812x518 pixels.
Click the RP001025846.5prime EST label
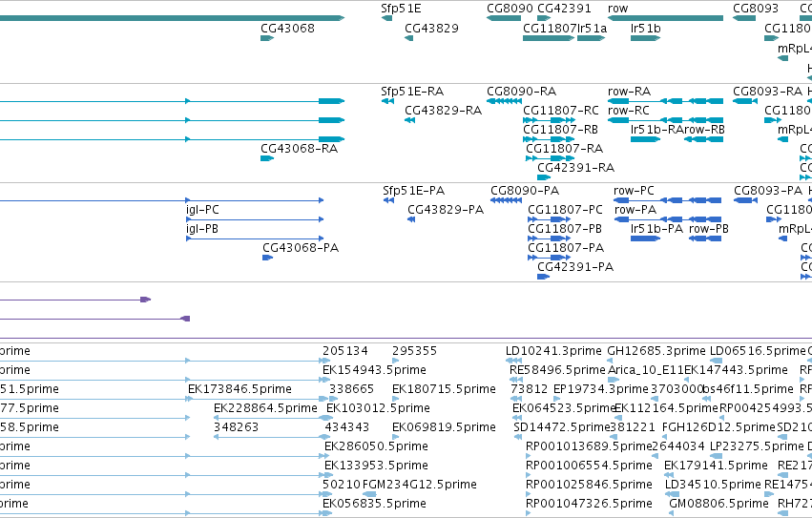coord(589,486)
